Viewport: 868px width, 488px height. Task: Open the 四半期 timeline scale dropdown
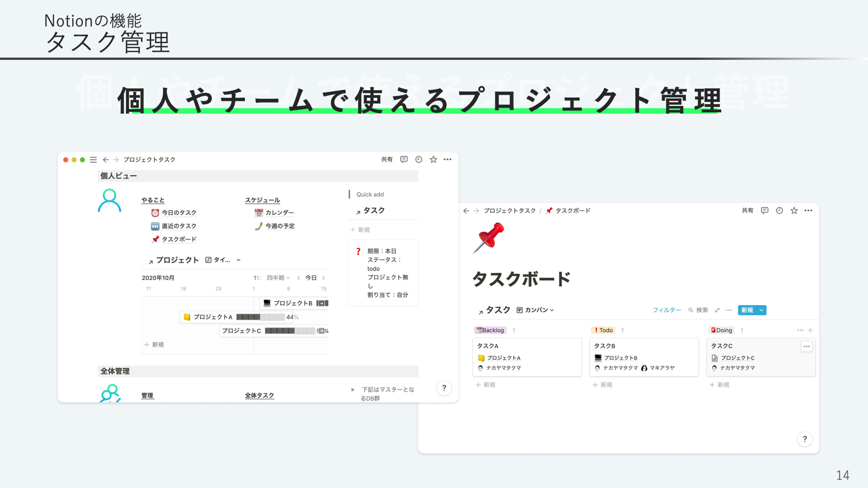(x=278, y=278)
